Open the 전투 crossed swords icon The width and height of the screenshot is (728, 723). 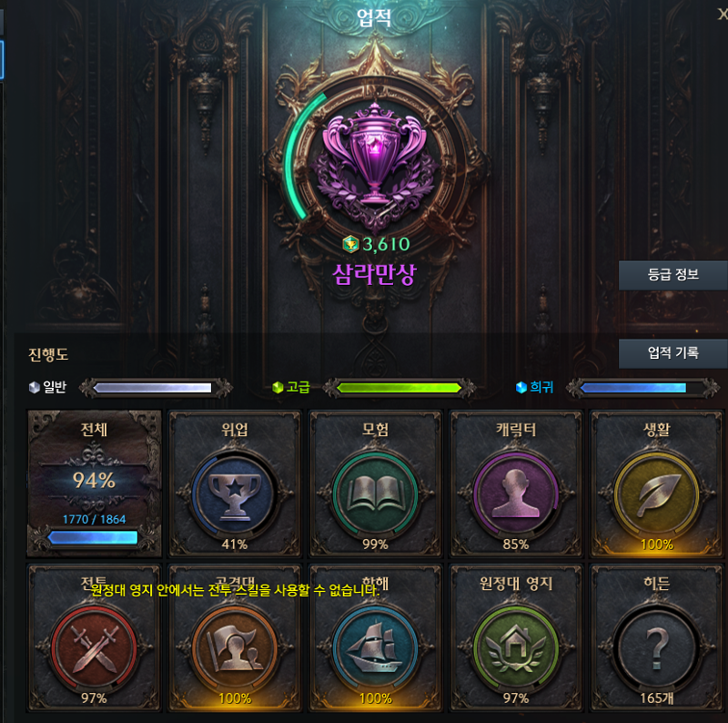click(95, 647)
